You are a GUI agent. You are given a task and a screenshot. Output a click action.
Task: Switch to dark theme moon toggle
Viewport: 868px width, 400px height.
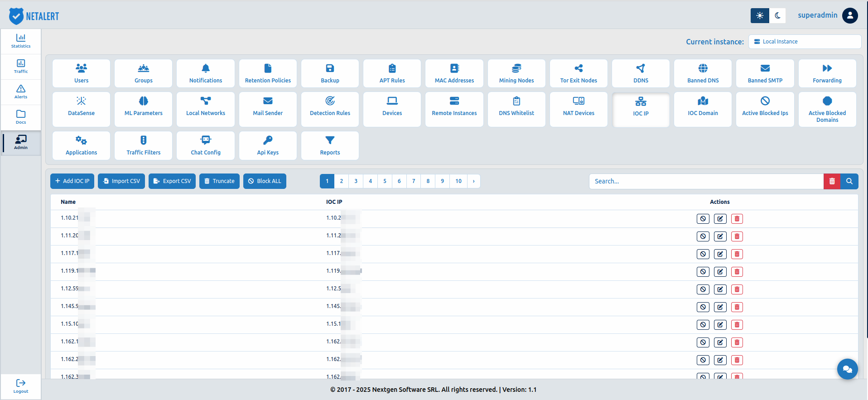tap(777, 15)
